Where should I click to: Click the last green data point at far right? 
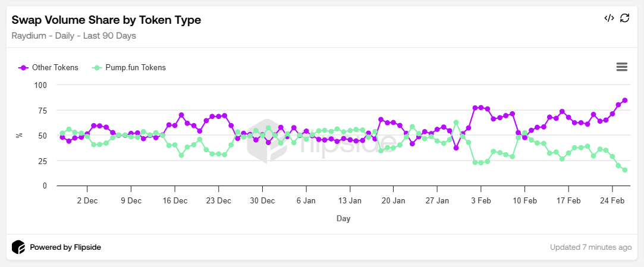625,170
